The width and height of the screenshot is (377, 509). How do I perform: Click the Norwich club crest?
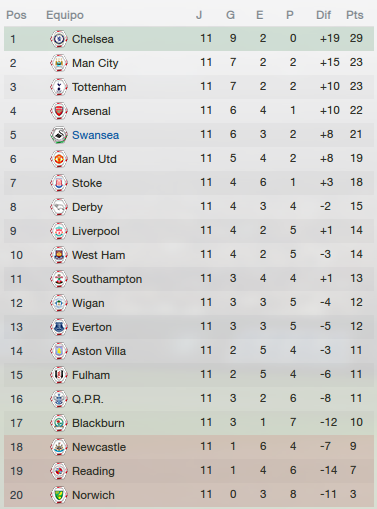pyautogui.click(x=59, y=495)
